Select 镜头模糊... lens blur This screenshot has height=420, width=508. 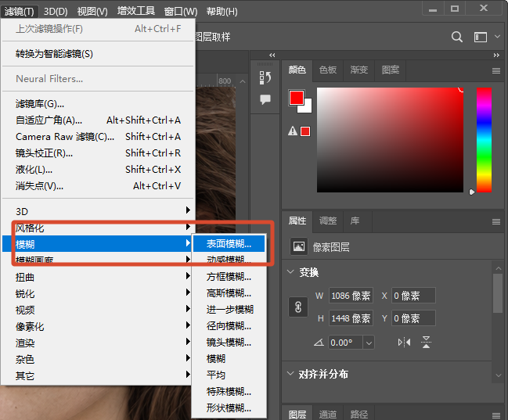tap(229, 343)
